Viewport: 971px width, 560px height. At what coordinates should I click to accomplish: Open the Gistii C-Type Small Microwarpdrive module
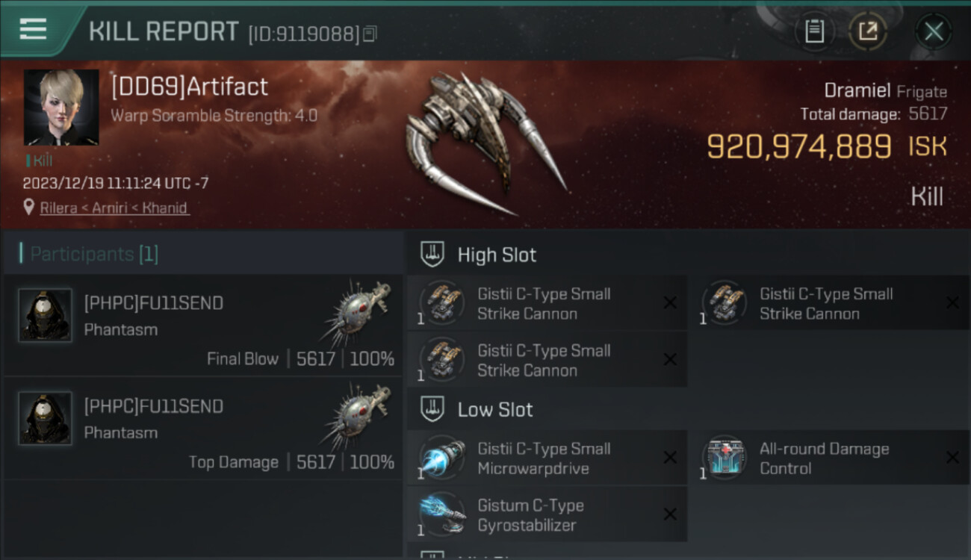pyautogui.click(x=547, y=458)
